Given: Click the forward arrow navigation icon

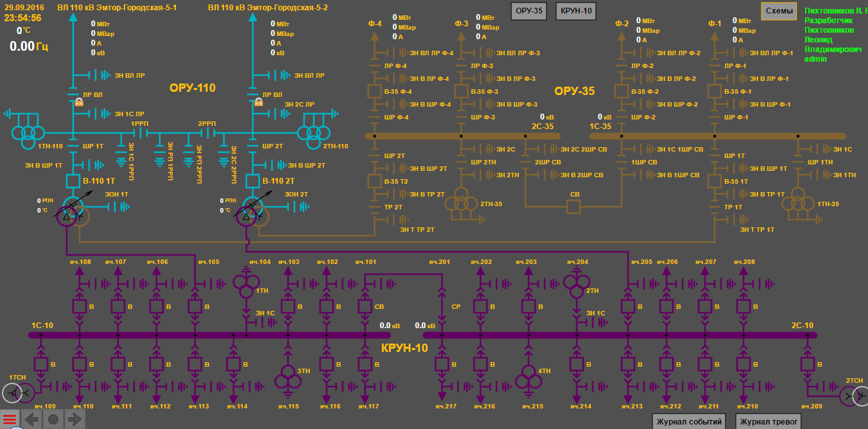Looking at the screenshot, I should pyautogui.click(x=74, y=420).
